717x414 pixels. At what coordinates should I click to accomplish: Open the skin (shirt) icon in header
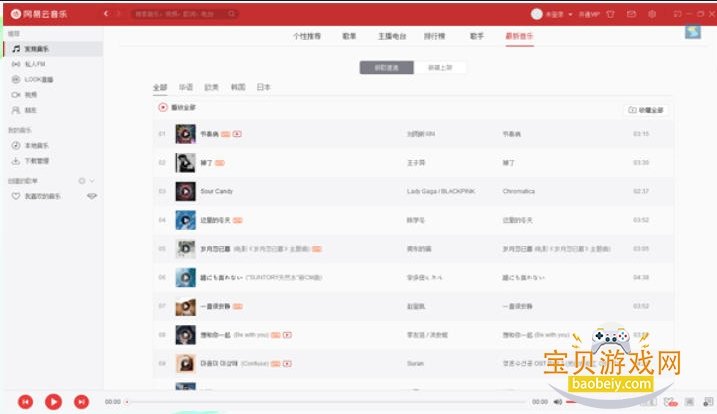coord(610,14)
